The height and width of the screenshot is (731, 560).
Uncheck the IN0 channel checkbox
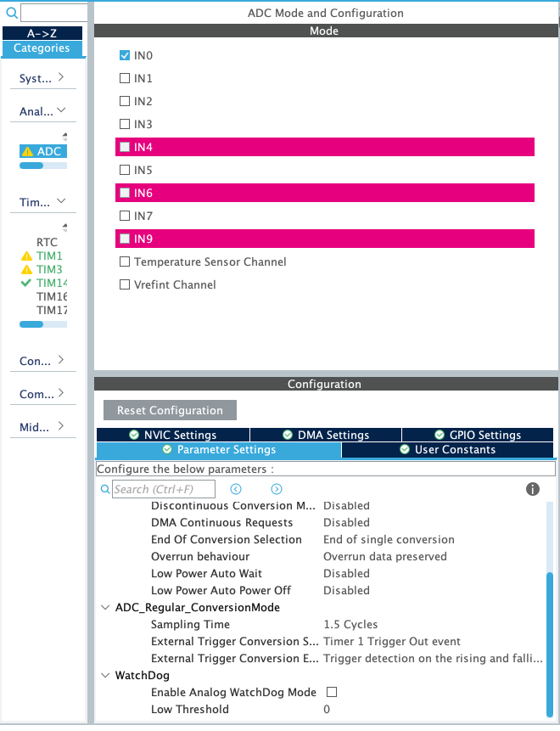(125, 55)
